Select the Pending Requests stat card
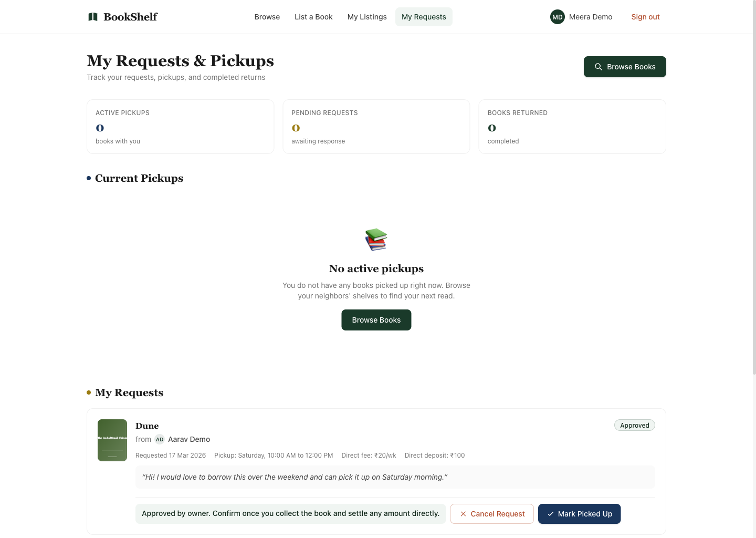 [376, 127]
